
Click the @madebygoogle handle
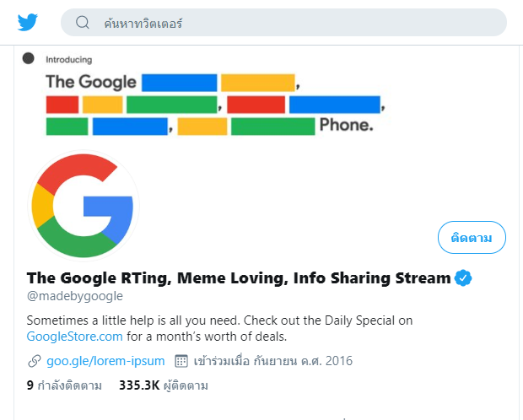[75, 296]
